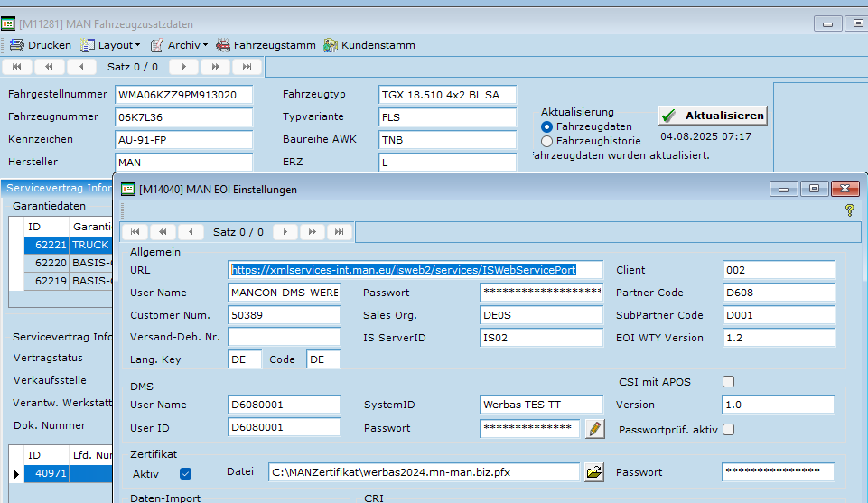Viewport: 868px width, 503px height.
Task: Click the Drucken printer icon
Action: [x=17, y=44]
